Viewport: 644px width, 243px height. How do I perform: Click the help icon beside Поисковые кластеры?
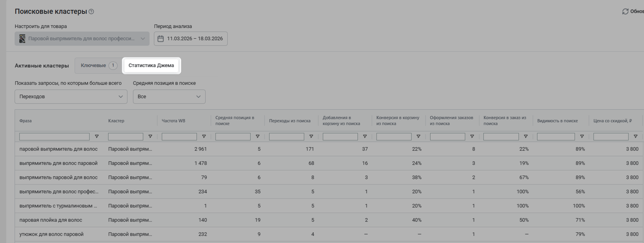point(92,11)
